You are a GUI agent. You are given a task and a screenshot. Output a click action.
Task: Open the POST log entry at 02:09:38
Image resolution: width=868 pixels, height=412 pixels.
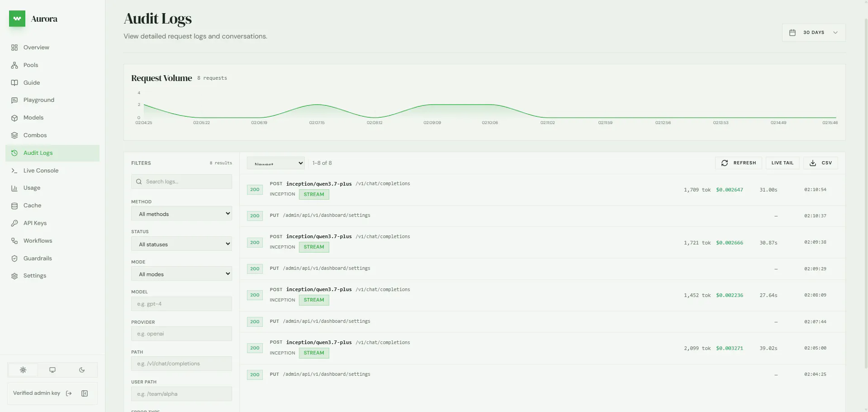pyautogui.click(x=542, y=242)
